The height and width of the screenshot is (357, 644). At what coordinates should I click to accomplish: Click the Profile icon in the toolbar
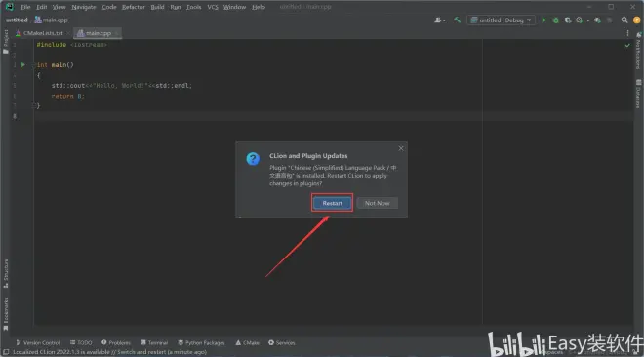[x=579, y=20]
